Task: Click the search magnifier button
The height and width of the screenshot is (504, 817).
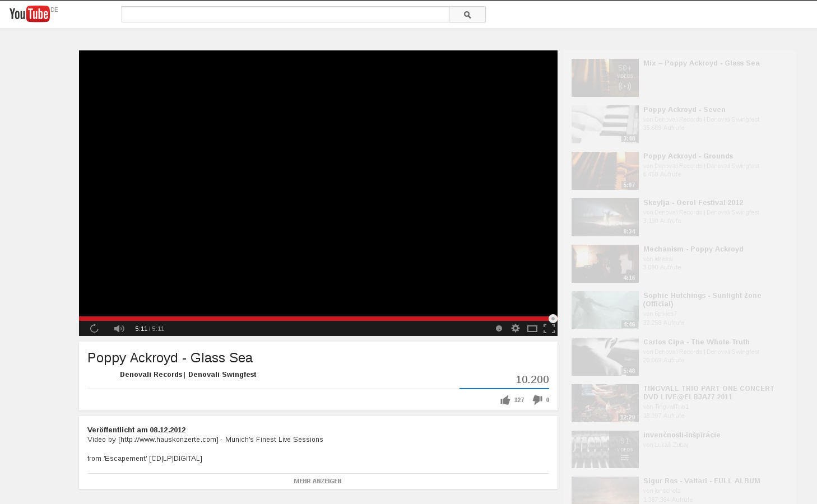Action: (467, 15)
